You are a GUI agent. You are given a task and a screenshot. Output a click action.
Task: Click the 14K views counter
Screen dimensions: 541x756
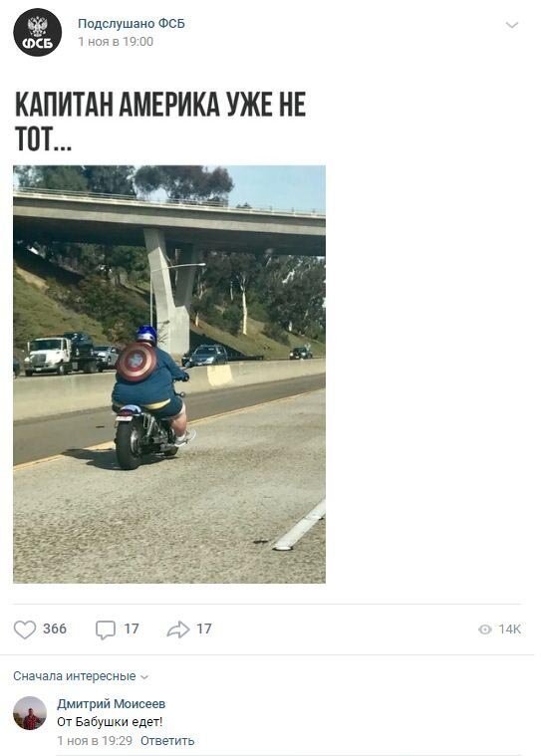[x=510, y=630]
